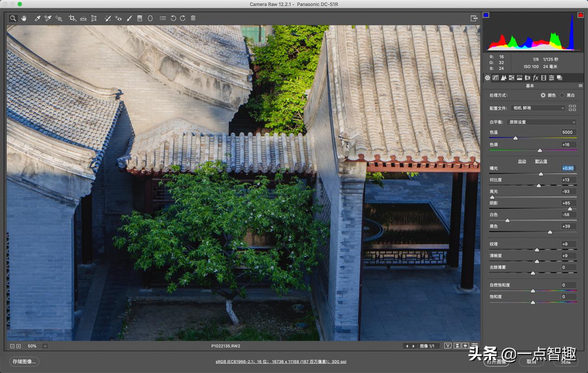Switch to the Basic panel tab
Screen dimensions: 588x373
487,78
